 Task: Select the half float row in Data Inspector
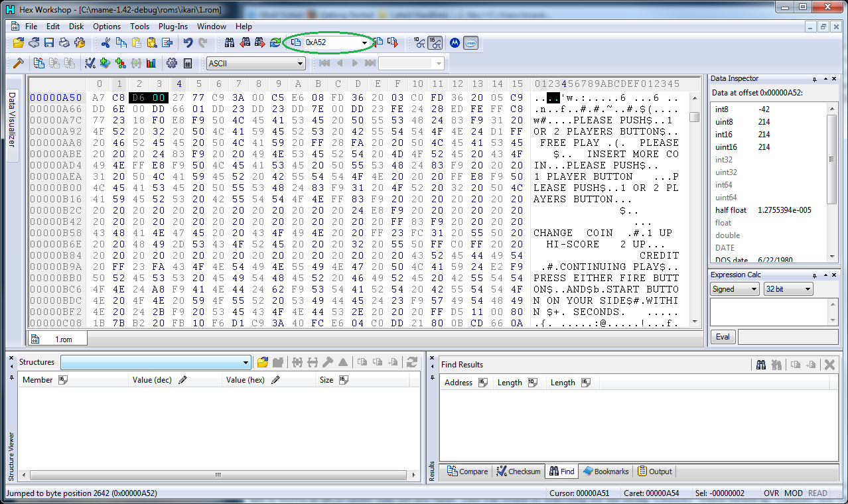[768, 210]
